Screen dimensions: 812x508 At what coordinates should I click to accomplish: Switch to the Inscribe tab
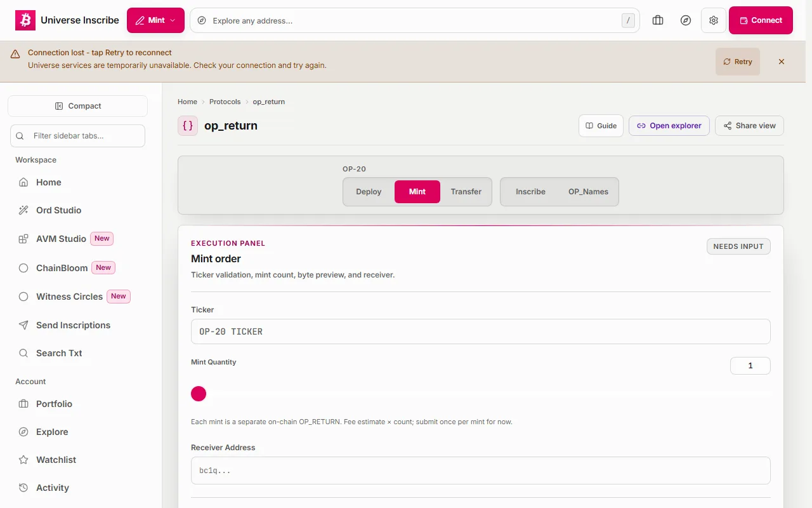pyautogui.click(x=530, y=192)
